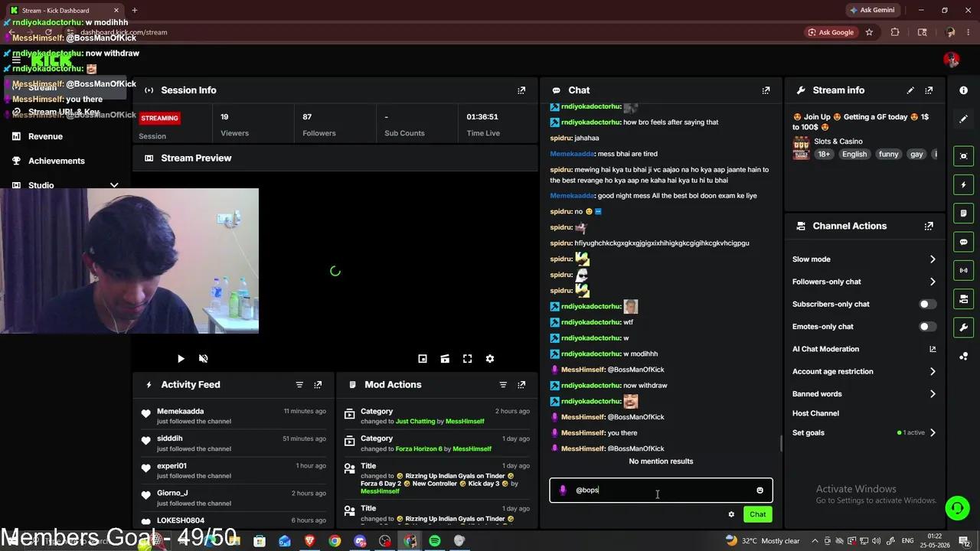The width and height of the screenshot is (980, 551).
Task: Collapse the Studio sidebar section
Action: tap(114, 185)
